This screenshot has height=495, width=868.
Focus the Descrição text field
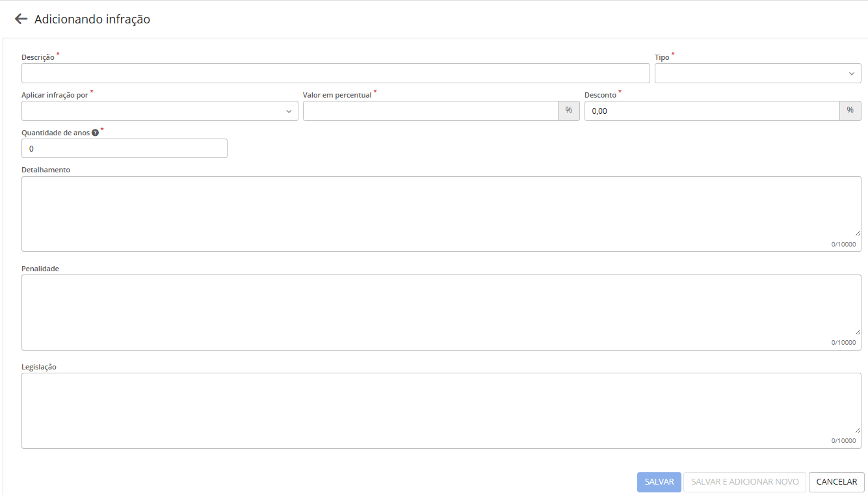(335, 74)
